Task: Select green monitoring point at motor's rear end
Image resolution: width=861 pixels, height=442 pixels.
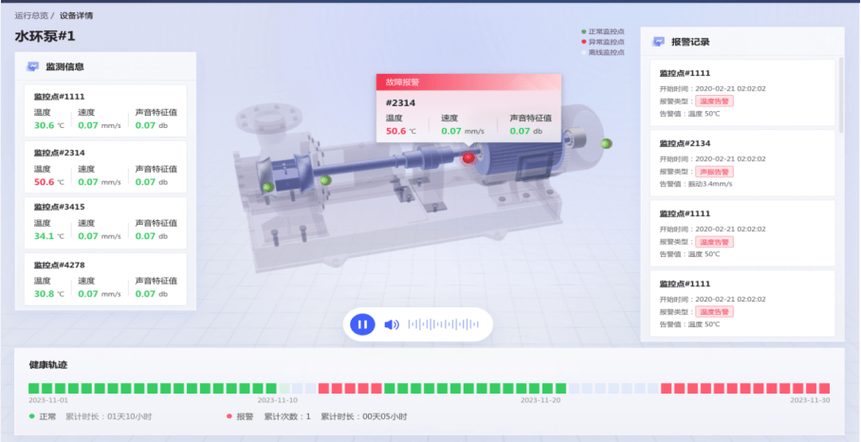Action: coord(606,143)
